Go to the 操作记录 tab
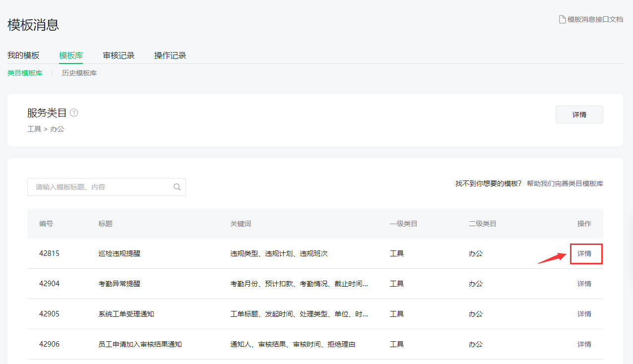This screenshot has height=364, width=633. (170, 56)
